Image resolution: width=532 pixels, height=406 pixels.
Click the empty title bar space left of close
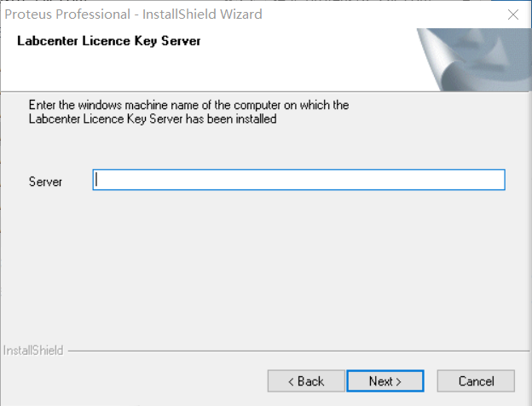click(x=384, y=14)
